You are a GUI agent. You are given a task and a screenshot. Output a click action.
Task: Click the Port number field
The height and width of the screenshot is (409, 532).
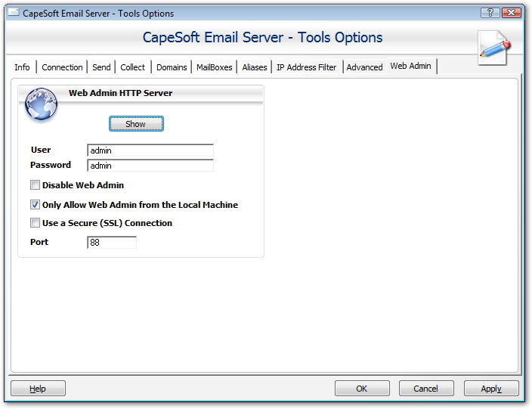(112, 243)
